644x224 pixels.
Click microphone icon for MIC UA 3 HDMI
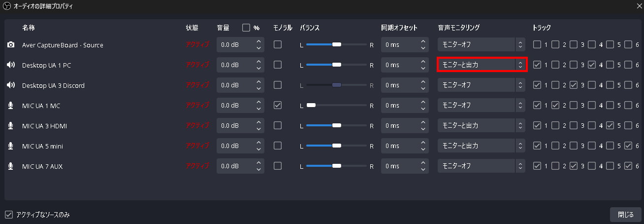(11, 126)
